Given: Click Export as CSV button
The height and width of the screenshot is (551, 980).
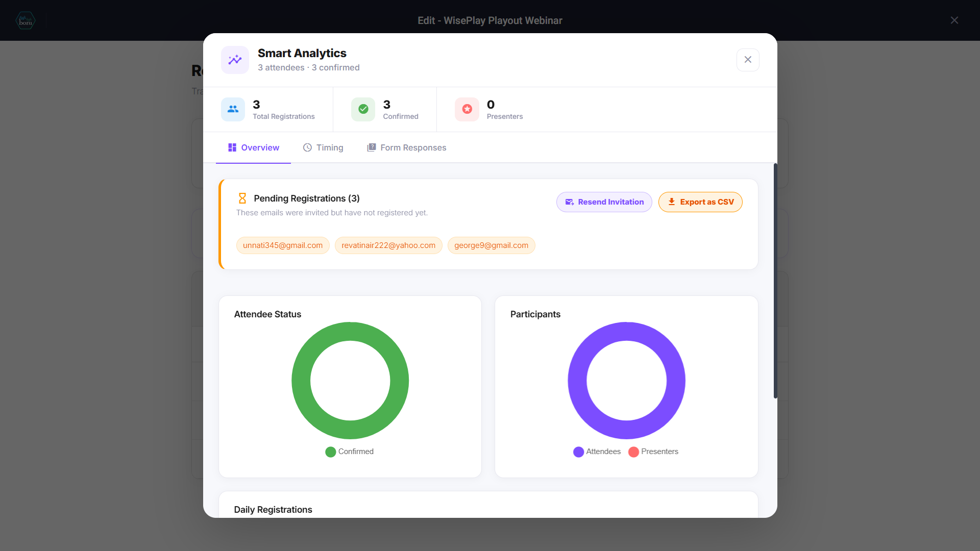Looking at the screenshot, I should click(x=700, y=202).
